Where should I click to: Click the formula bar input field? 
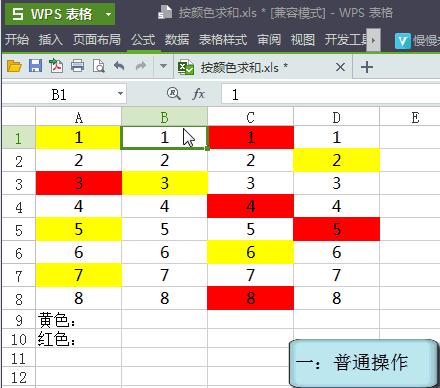click(330, 94)
